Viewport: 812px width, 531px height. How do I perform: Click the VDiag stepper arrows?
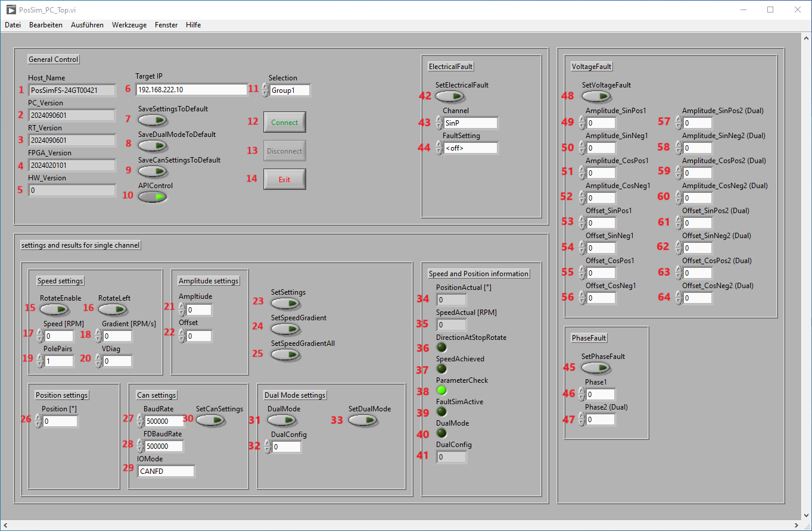(x=98, y=361)
